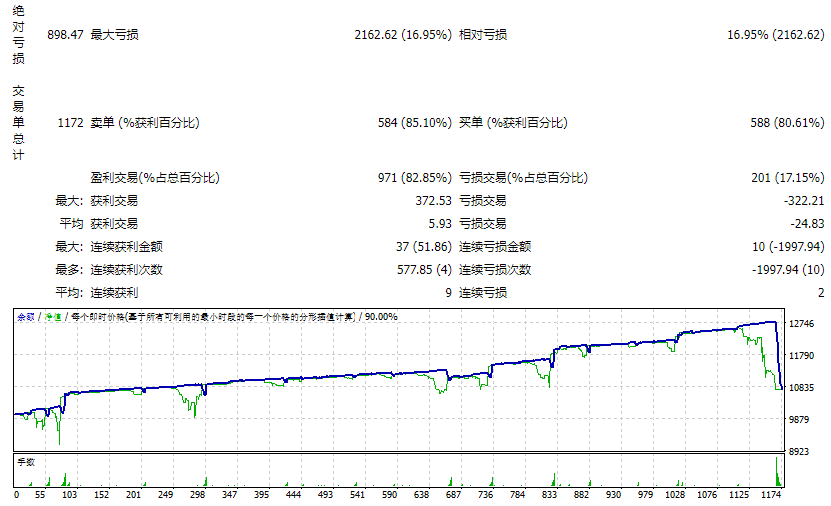This screenshot has width=831, height=506.
Task: Click the value 16.95% (2162.62)
Action: coord(775,35)
